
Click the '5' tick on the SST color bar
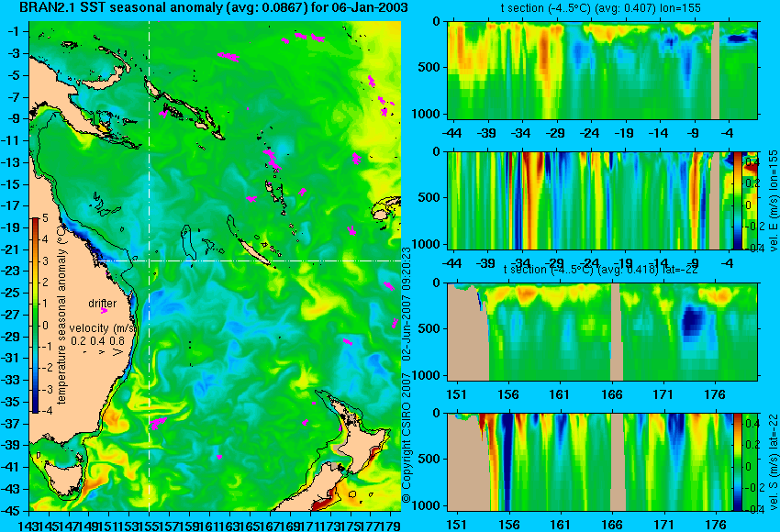[x=45, y=218]
